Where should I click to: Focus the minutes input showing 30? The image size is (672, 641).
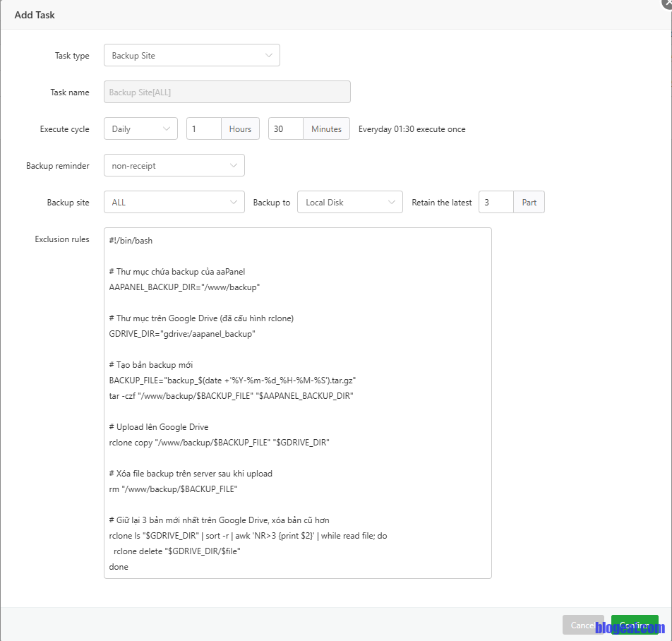click(286, 129)
